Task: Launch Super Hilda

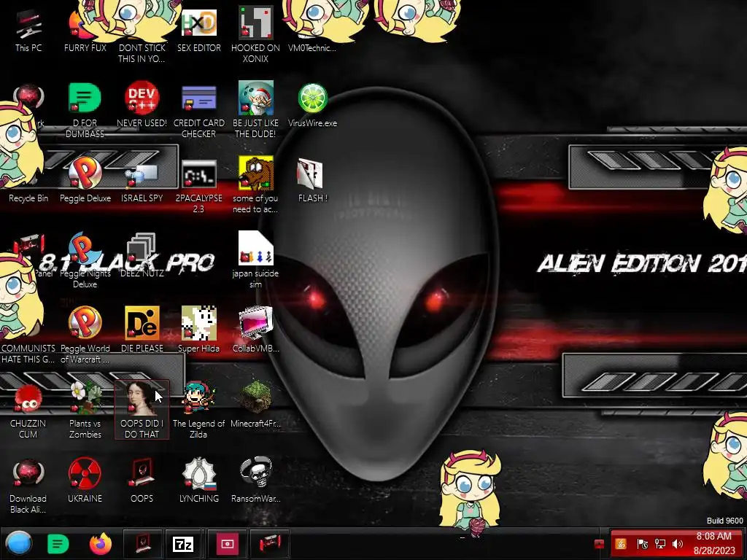Action: (x=198, y=330)
